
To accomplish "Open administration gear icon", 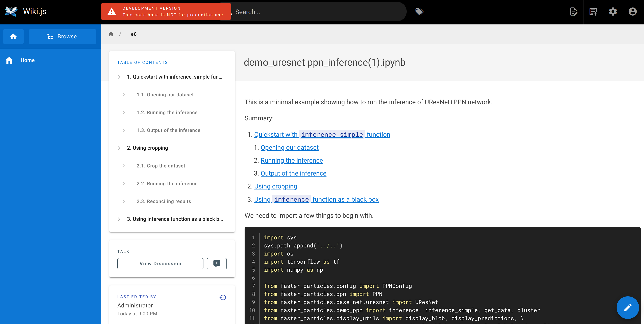I will pos(613,12).
